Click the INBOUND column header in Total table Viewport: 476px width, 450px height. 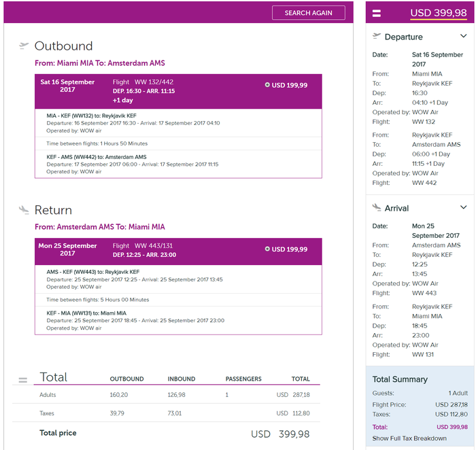click(x=182, y=379)
